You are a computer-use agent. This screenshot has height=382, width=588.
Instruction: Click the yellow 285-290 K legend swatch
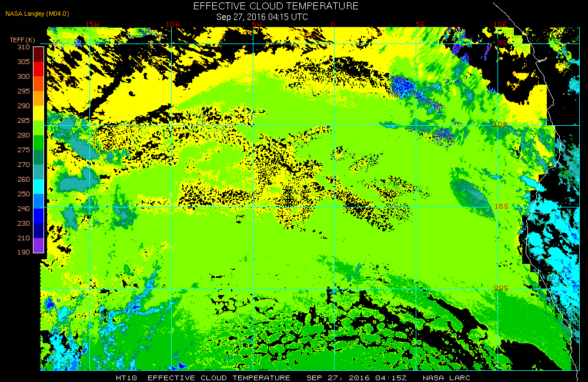tap(39, 113)
